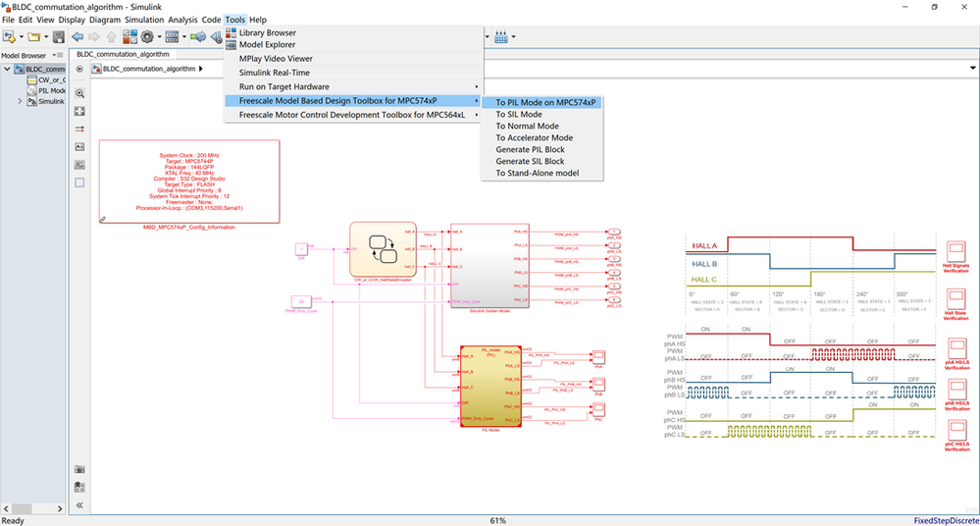Screen dimensions: 980x526
Task: Open Library Browser from the toolbar icon
Action: 130,37
